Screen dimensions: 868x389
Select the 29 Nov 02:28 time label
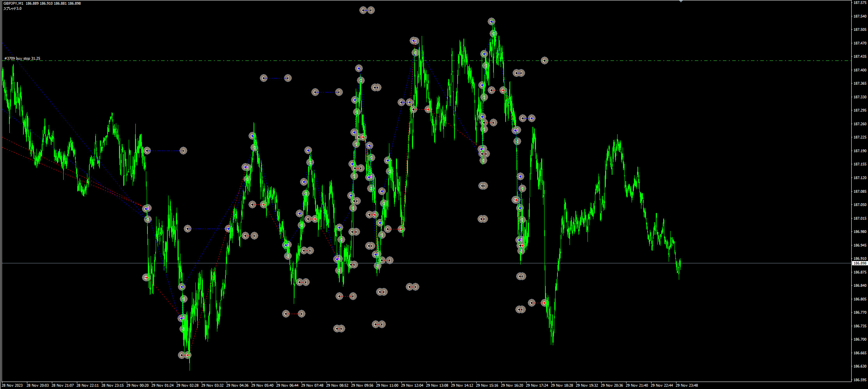188,385
